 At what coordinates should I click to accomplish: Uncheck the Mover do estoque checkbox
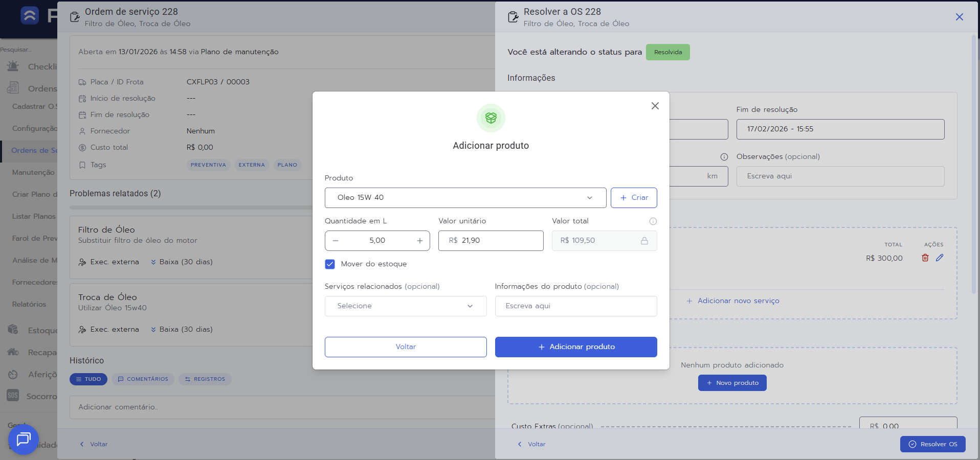330,264
